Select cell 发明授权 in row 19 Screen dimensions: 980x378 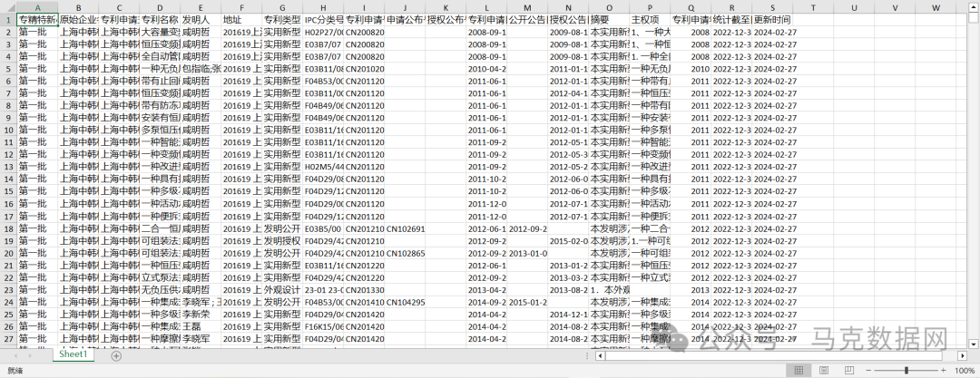point(282,240)
